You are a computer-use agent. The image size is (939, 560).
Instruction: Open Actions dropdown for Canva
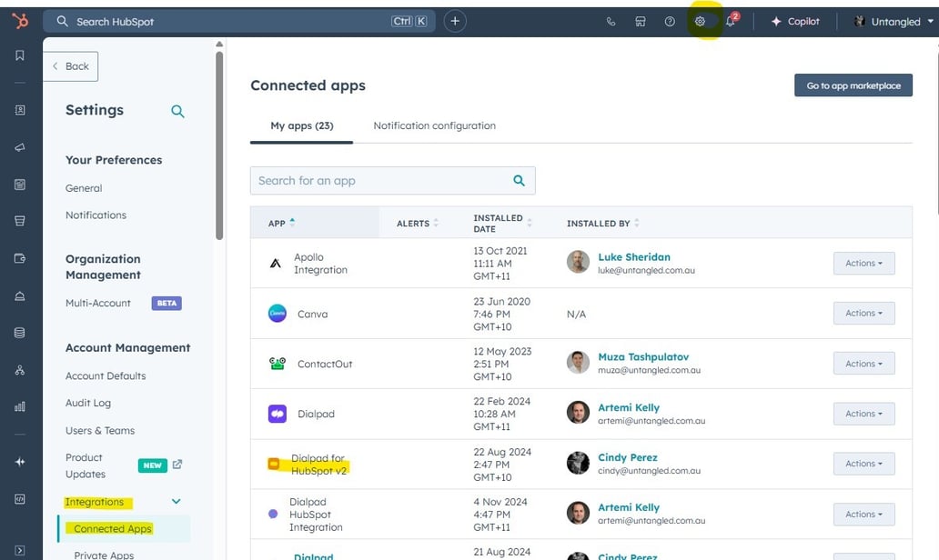click(864, 313)
